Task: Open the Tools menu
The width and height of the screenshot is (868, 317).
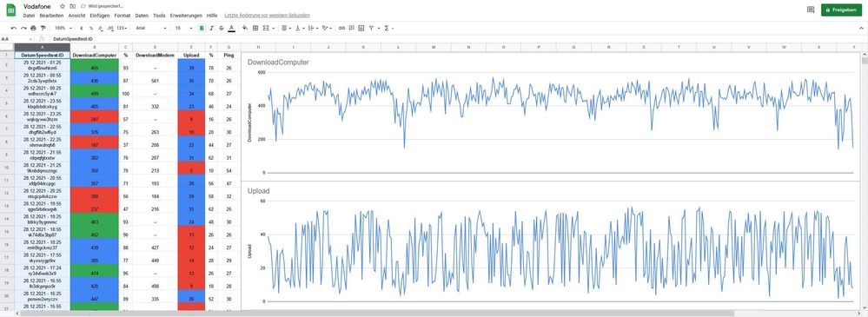Action: click(159, 16)
